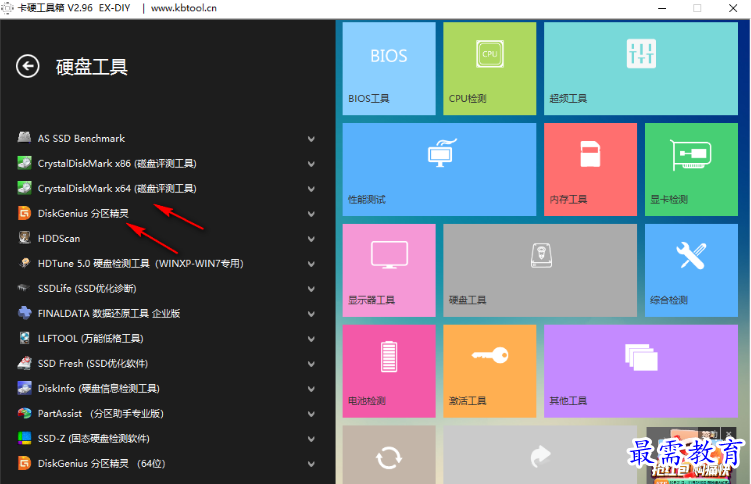Expand the FINALDATA chevron
This screenshot has width=751, height=484.
click(311, 314)
